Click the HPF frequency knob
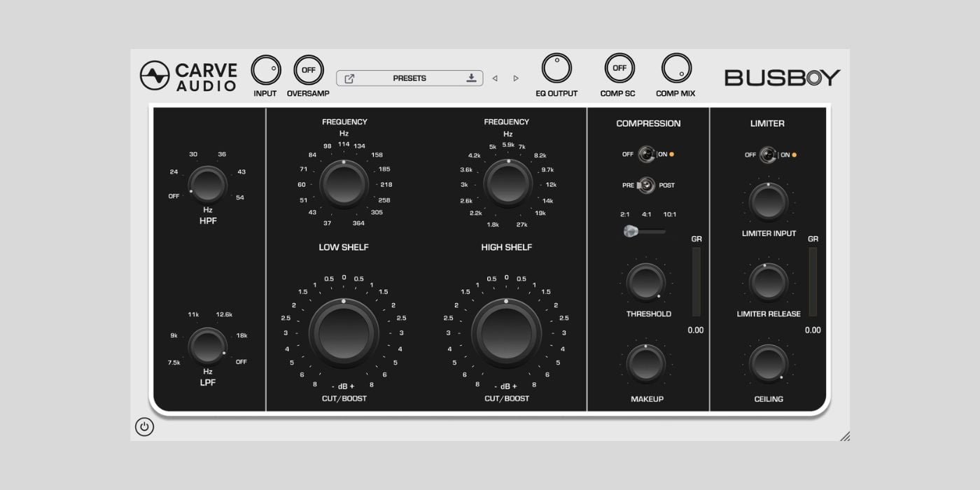The image size is (980, 490). pyautogui.click(x=208, y=185)
